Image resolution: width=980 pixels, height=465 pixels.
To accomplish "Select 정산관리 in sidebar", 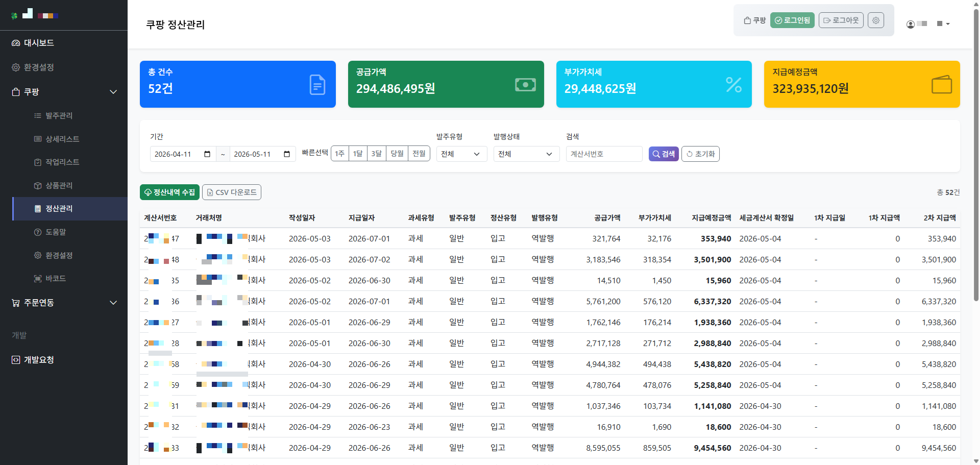I will click(69, 209).
